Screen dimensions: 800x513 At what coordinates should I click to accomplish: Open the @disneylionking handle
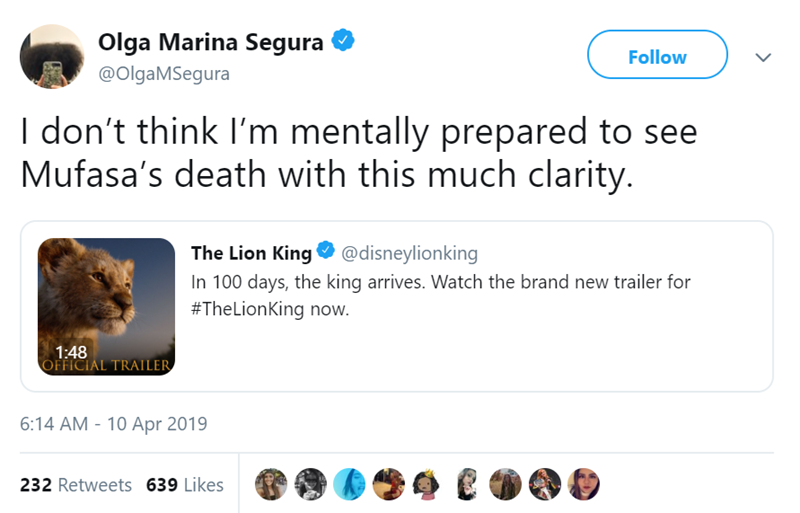pos(410,251)
